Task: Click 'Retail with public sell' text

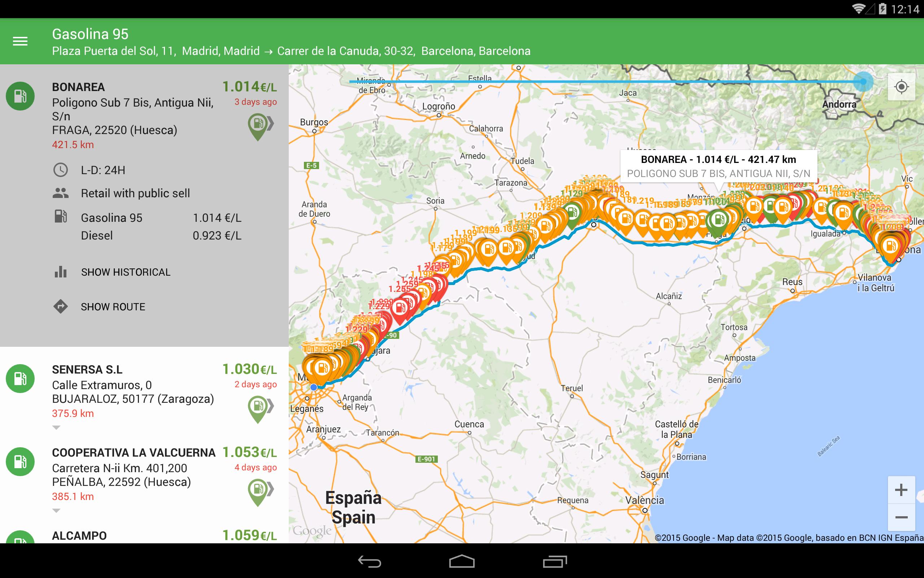Action: [135, 193]
